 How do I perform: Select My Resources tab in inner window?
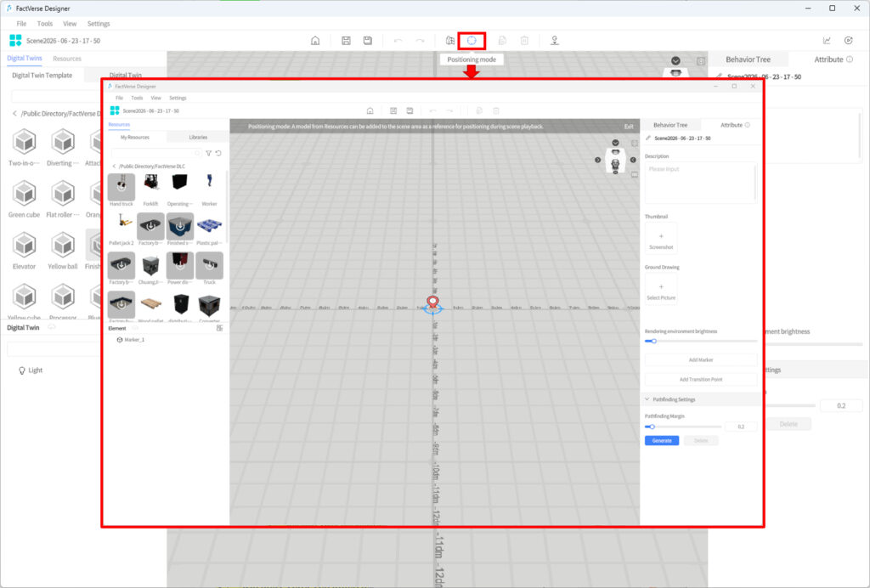tap(135, 137)
